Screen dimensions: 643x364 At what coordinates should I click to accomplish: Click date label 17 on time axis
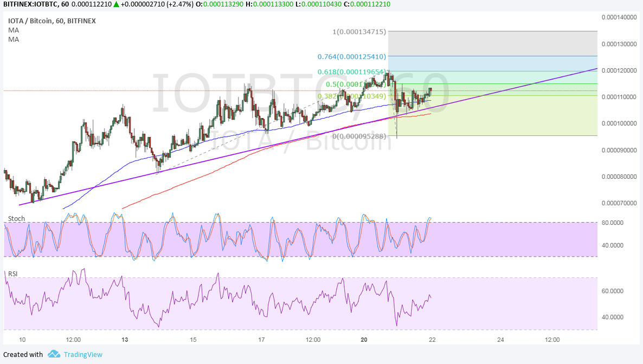tap(261, 340)
